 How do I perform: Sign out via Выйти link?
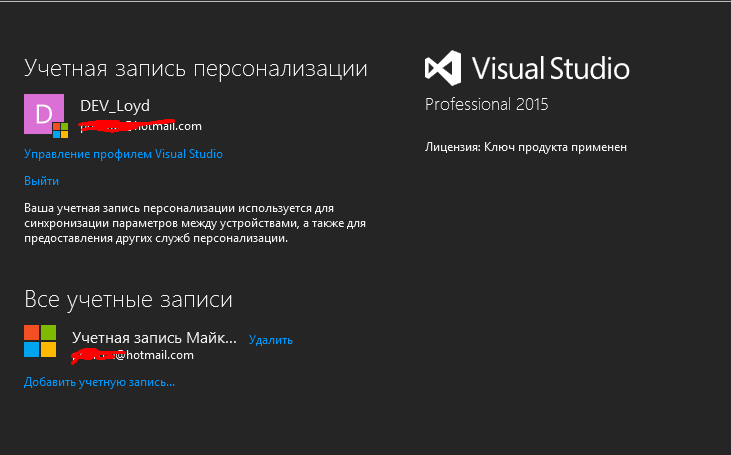(41, 181)
